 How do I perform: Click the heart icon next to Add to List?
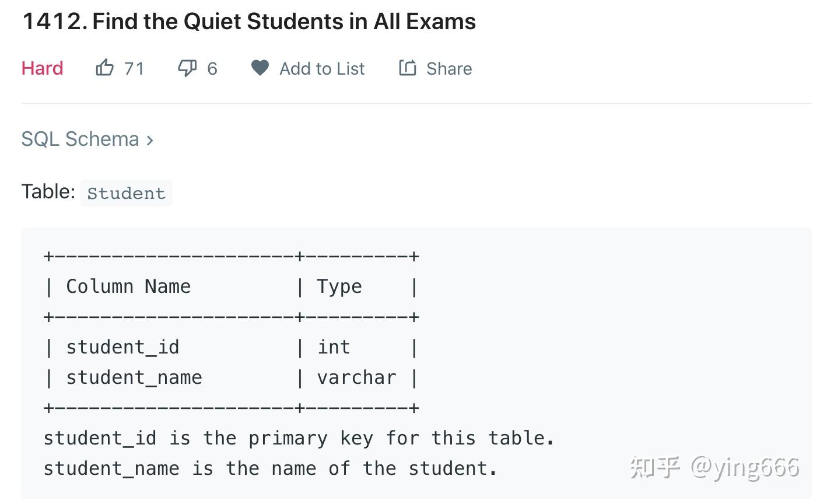tap(260, 68)
